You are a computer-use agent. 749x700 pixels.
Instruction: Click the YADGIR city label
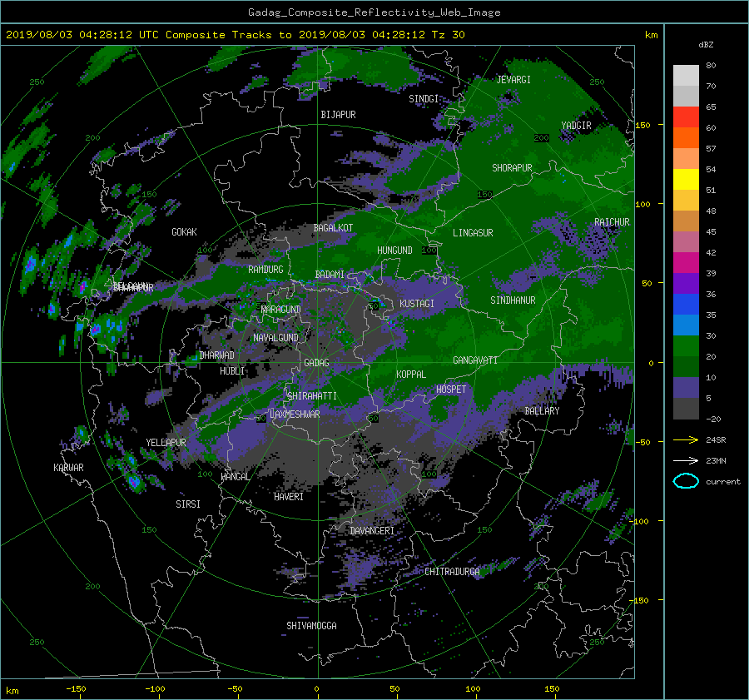click(576, 126)
